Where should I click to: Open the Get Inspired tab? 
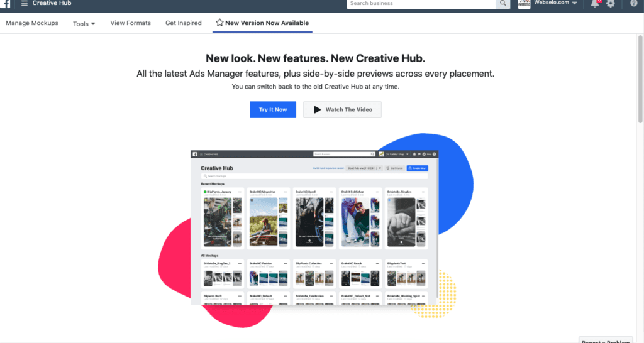point(184,23)
